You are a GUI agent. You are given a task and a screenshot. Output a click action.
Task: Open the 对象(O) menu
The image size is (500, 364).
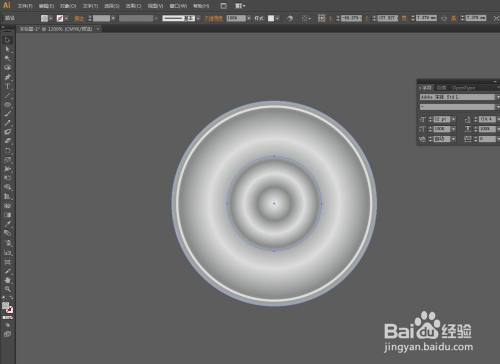[x=68, y=6]
